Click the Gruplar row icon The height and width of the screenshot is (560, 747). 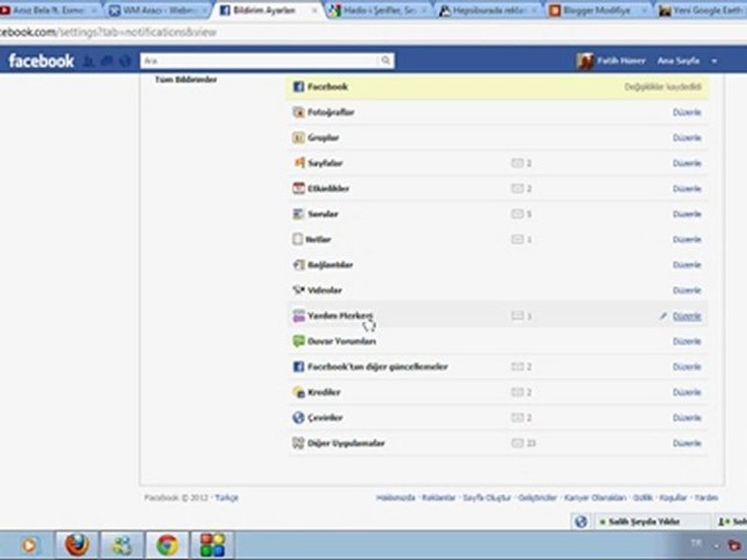[298, 138]
